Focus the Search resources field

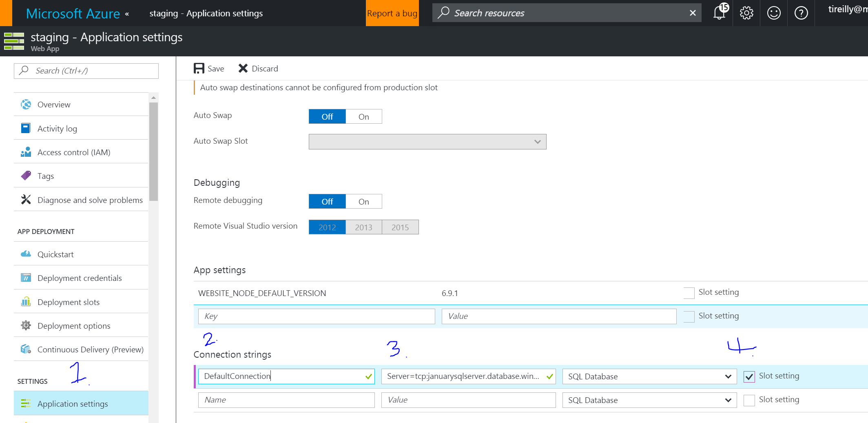point(567,13)
